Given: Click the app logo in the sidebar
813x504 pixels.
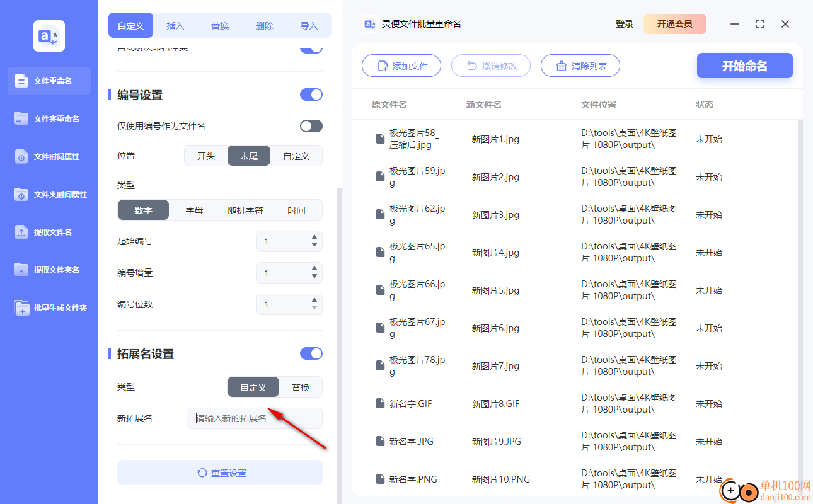Looking at the screenshot, I should (49, 36).
